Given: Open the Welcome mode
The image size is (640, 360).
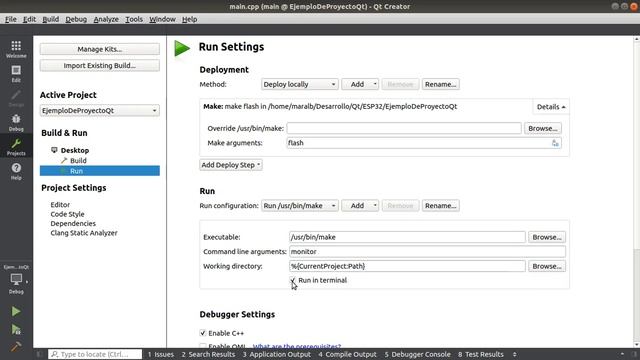Looking at the screenshot, I should [x=16, y=49].
